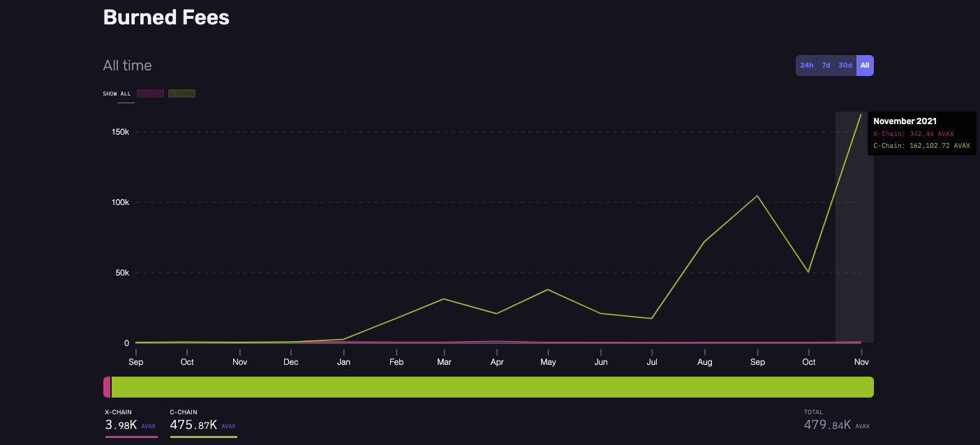Click the 'All time' subtitle
Image resolution: width=980 pixels, height=445 pixels.
click(127, 66)
